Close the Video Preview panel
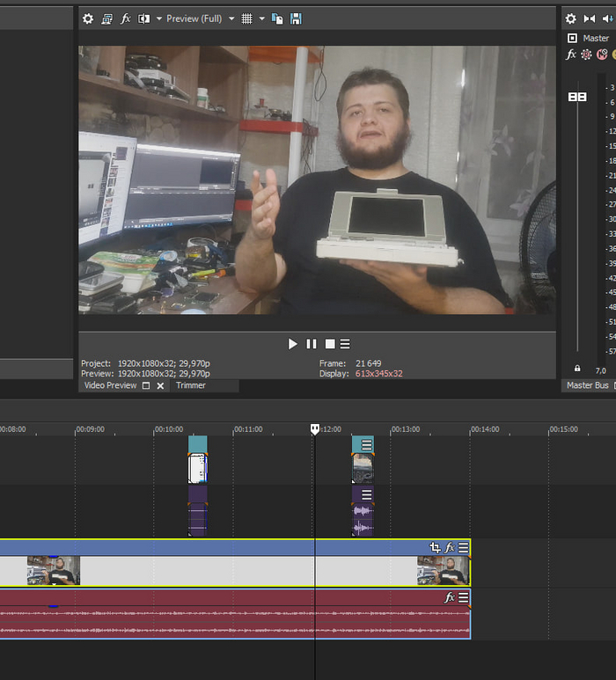 pos(160,385)
